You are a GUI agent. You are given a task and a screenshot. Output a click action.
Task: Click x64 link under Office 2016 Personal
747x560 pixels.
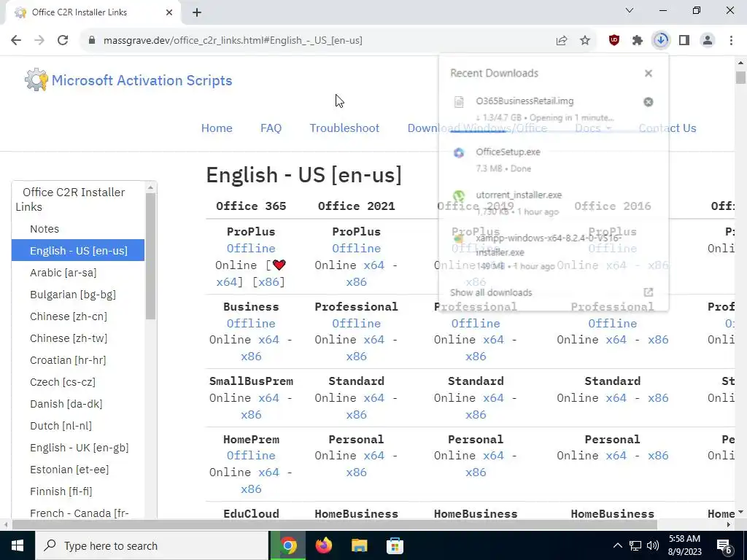tap(616, 456)
